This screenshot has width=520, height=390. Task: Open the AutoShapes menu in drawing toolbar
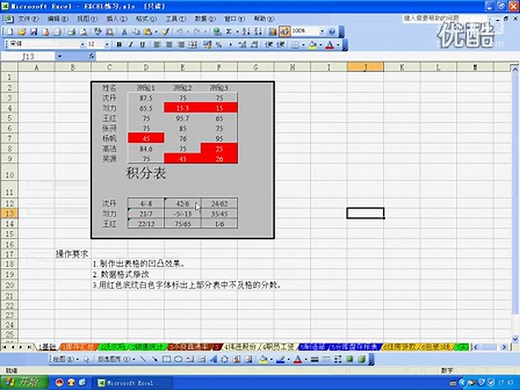click(x=117, y=359)
